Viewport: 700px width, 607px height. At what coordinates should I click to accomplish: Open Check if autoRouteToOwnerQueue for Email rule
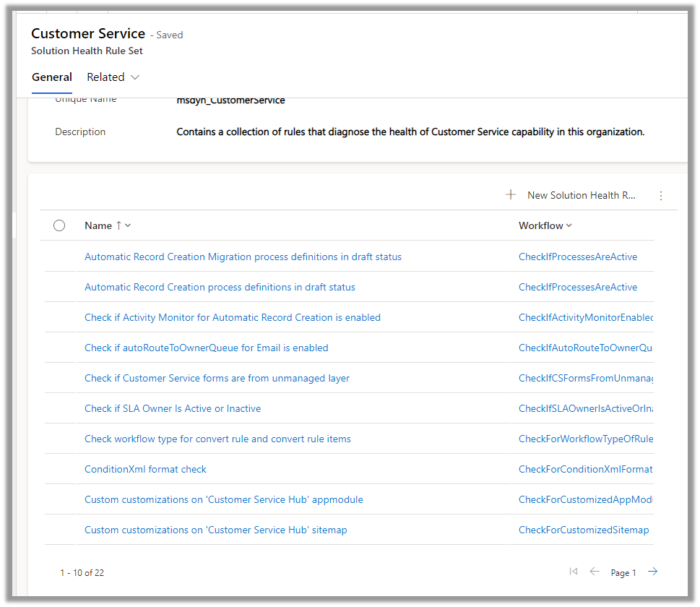(206, 348)
